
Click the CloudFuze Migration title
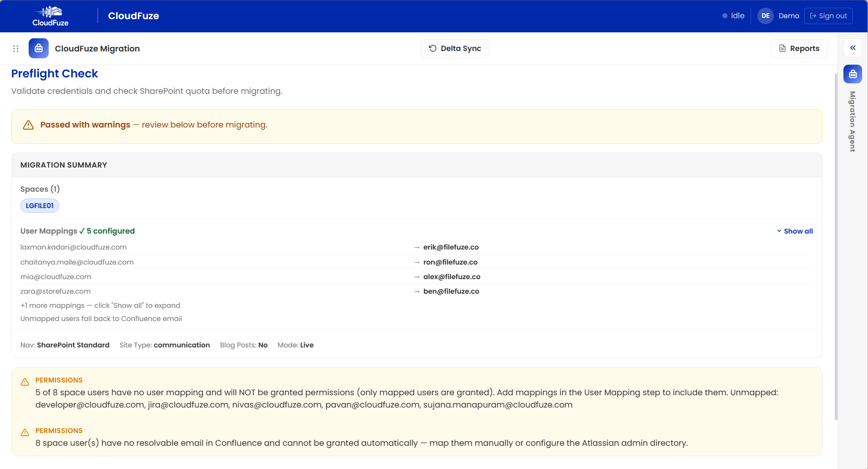click(x=97, y=49)
